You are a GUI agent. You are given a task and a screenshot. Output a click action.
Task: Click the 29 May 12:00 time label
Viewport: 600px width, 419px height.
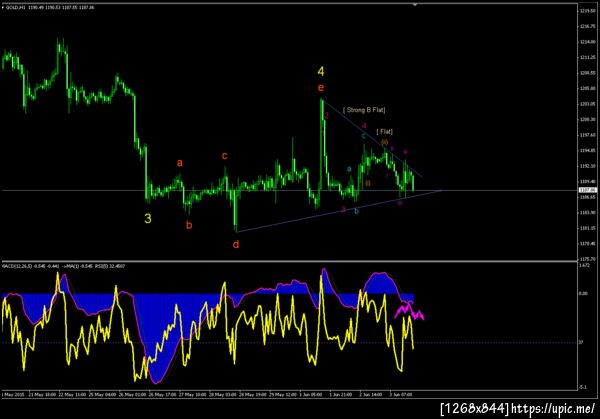[282, 394]
